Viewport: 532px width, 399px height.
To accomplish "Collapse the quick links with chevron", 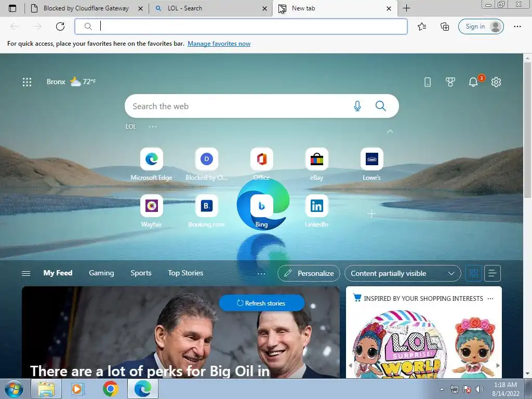I will [390, 131].
